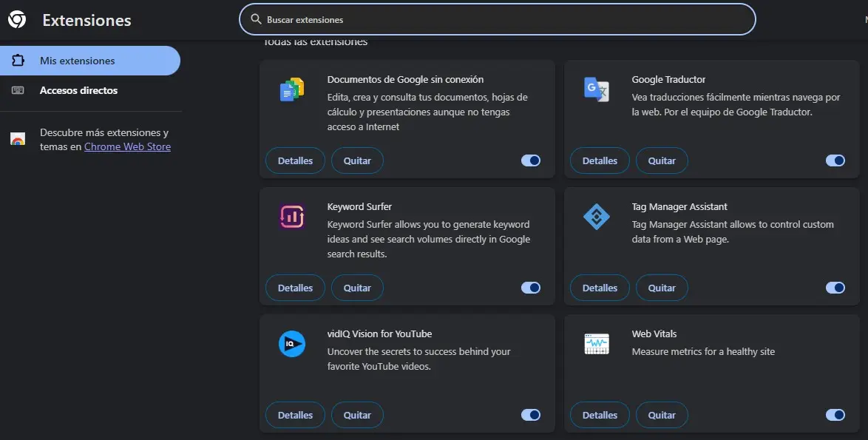Click the Documentos de Google sin conexión icon
This screenshot has width=868, height=440.
[292, 89]
